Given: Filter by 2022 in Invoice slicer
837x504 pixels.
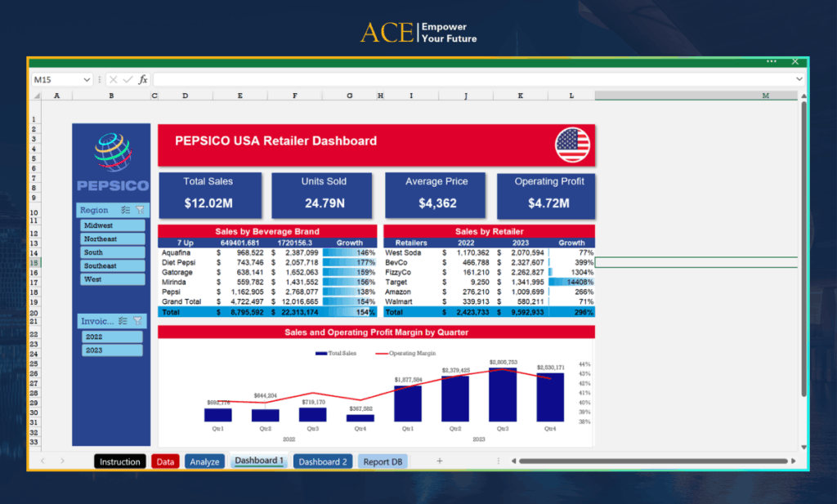Looking at the screenshot, I should pyautogui.click(x=112, y=337).
